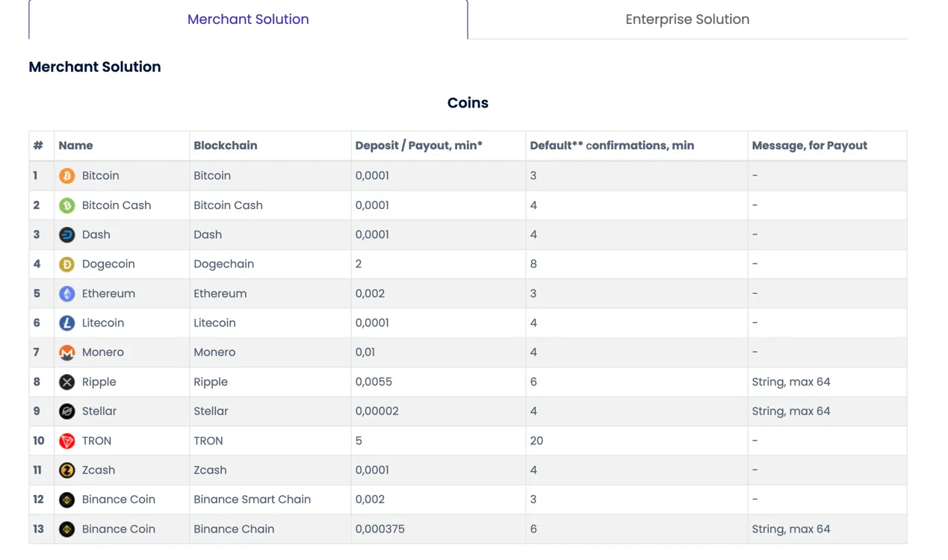Click Dogecoin's minimum deposit value 2
Viewport: 948px width, 560px height.
coord(359,264)
